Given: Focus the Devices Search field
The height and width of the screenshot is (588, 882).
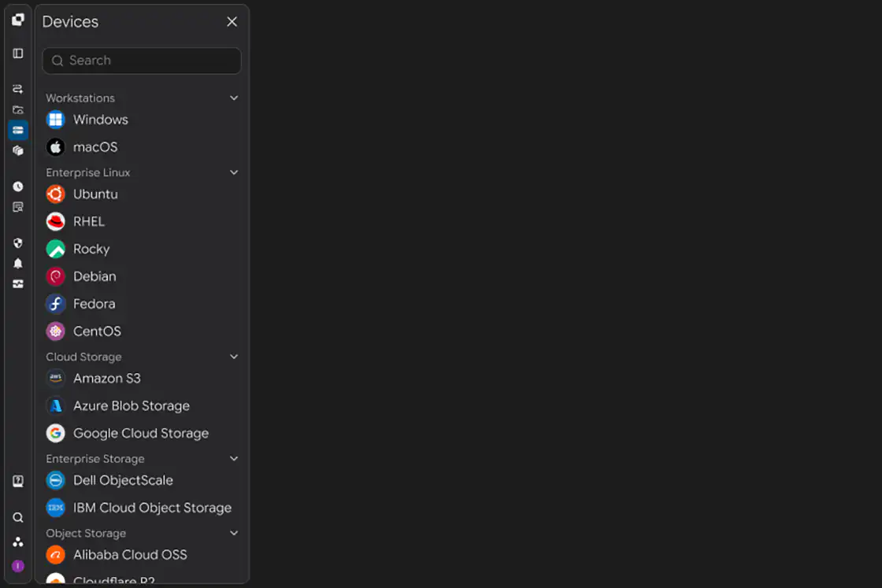Looking at the screenshot, I should pos(142,61).
